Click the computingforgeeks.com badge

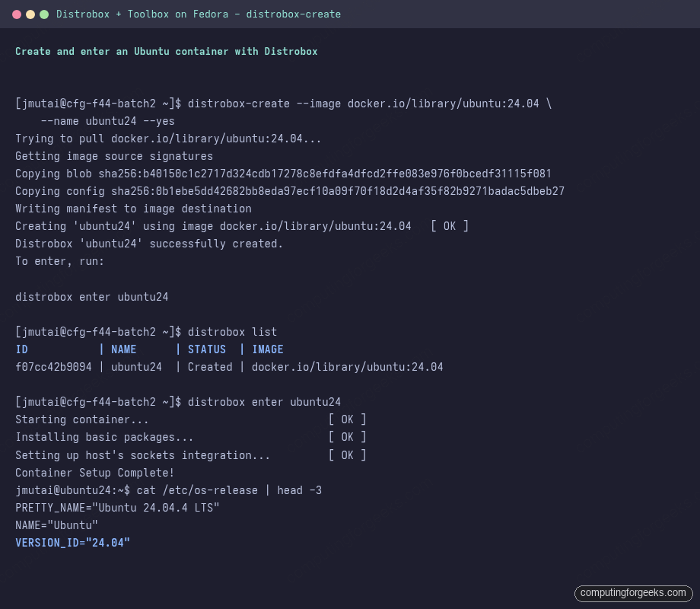pyautogui.click(x=633, y=593)
